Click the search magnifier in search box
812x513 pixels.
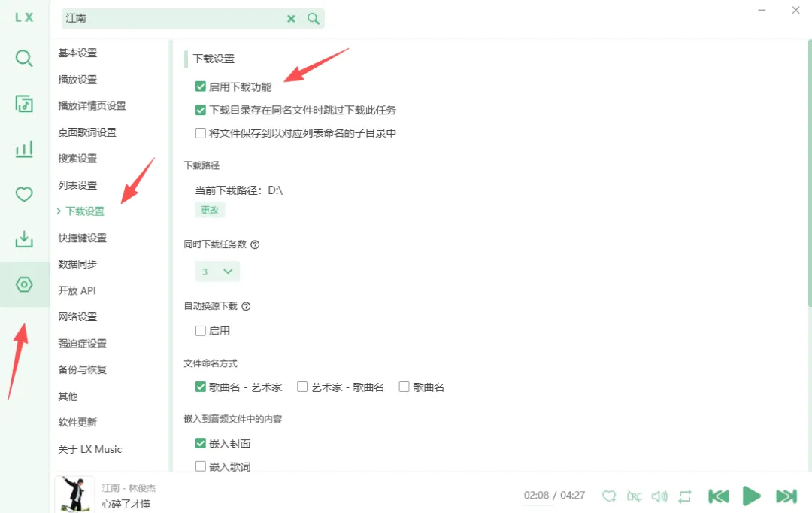[x=314, y=19]
